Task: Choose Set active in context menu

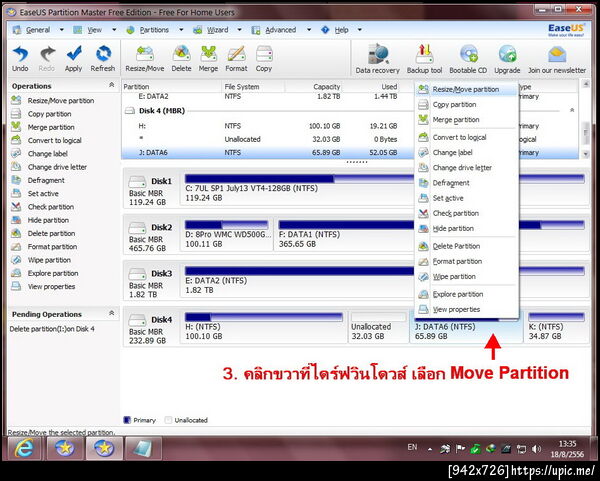Action: [466, 198]
